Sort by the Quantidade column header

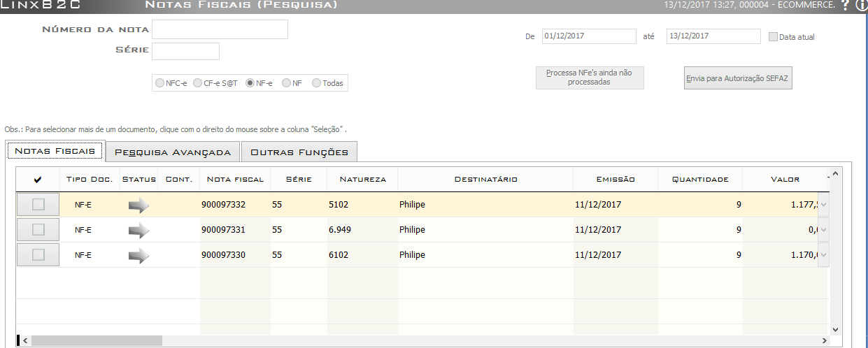[700, 180]
